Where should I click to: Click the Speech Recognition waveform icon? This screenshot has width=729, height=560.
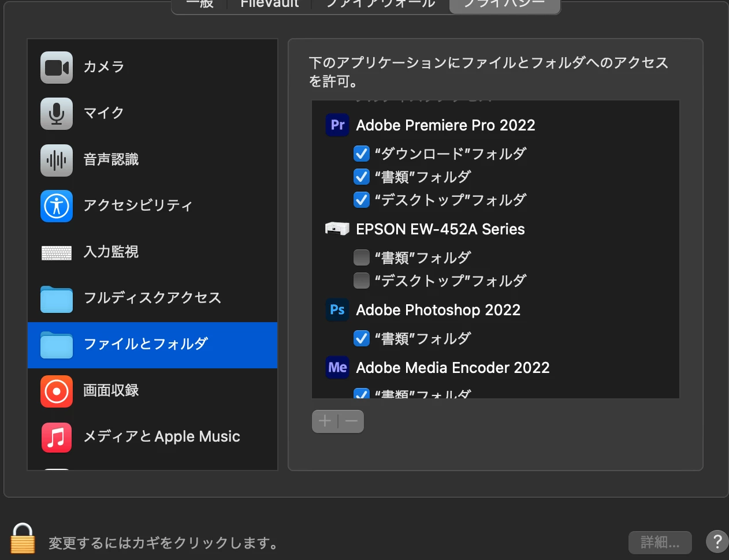coord(57,160)
